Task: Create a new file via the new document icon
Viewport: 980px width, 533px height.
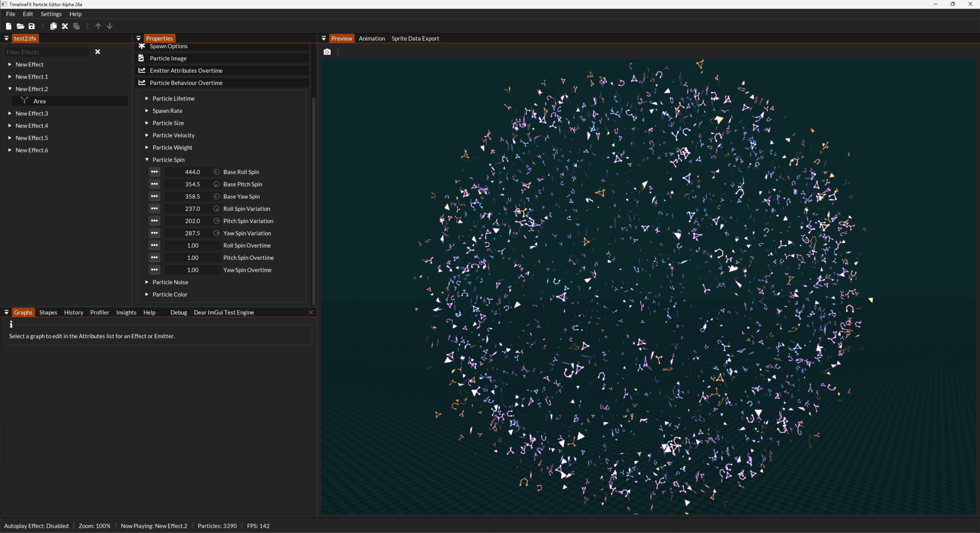Action: pyautogui.click(x=8, y=26)
